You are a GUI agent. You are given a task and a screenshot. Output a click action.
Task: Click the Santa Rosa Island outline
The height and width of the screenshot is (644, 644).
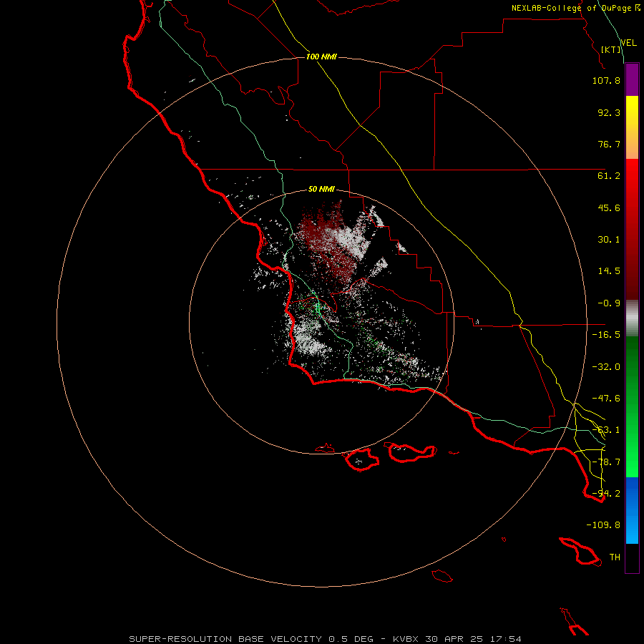(x=361, y=459)
